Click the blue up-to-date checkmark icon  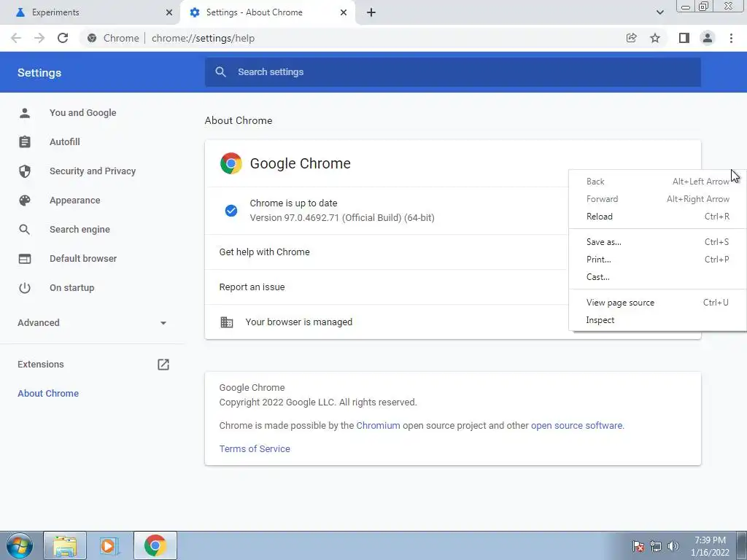pos(231,211)
